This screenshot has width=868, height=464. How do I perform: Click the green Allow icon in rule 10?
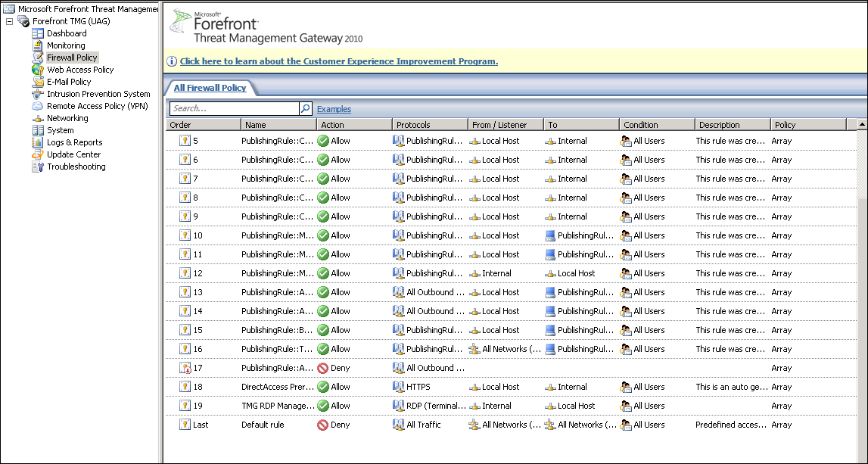tap(323, 235)
